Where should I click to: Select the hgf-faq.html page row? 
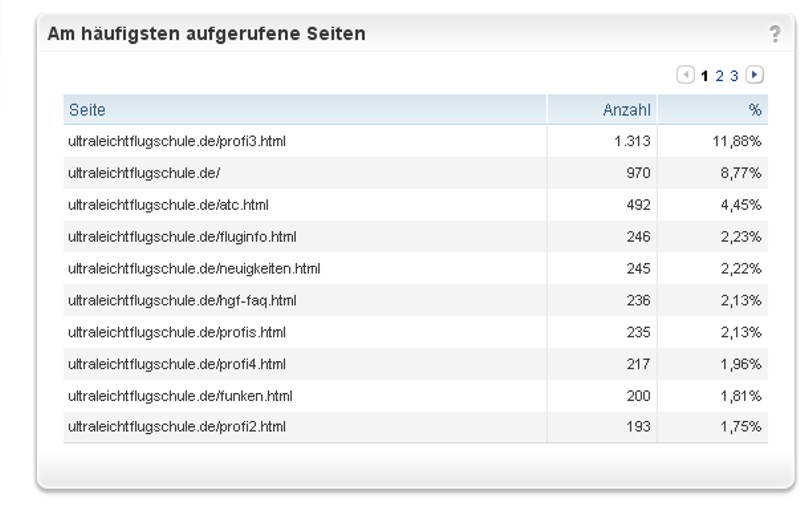[182, 301]
